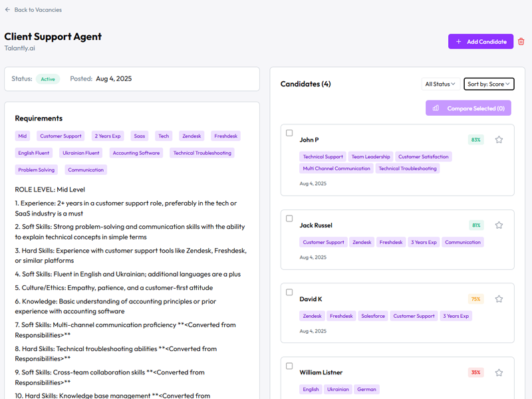532x399 pixels.
Task: Click the plus icon on Add Candidate
Action: coord(458,42)
